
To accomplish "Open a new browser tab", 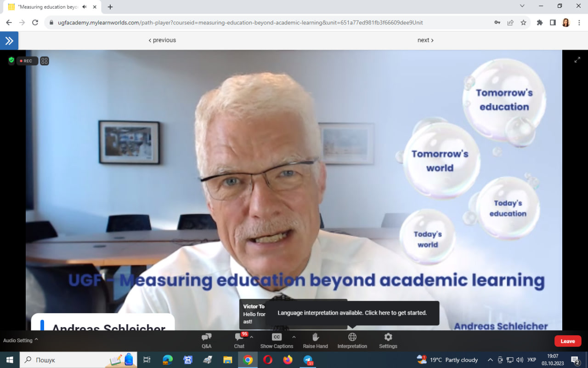I will [x=110, y=7].
